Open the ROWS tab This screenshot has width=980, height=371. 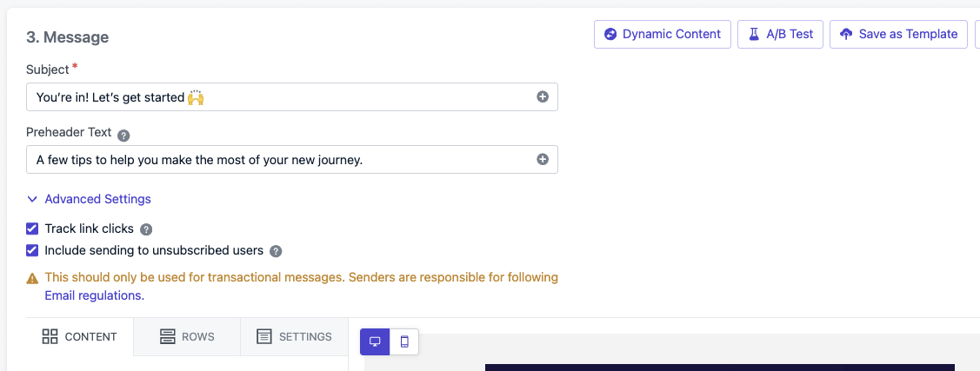click(187, 336)
